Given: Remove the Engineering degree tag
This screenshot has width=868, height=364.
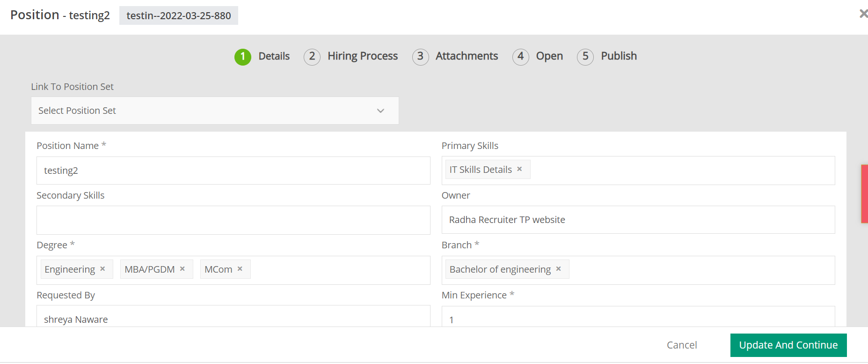Looking at the screenshot, I should (102, 269).
